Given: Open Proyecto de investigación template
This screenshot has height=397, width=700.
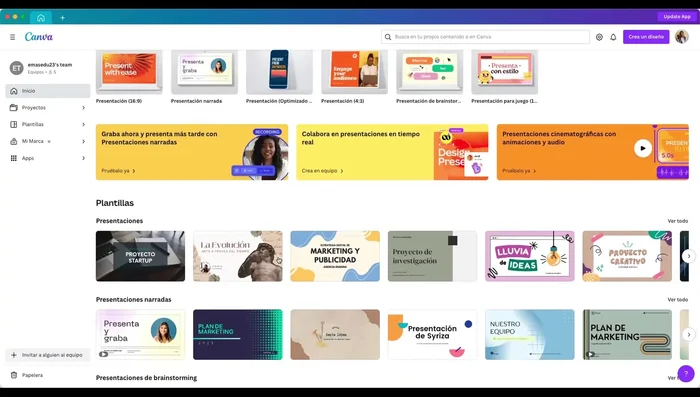Looking at the screenshot, I should tap(432, 256).
